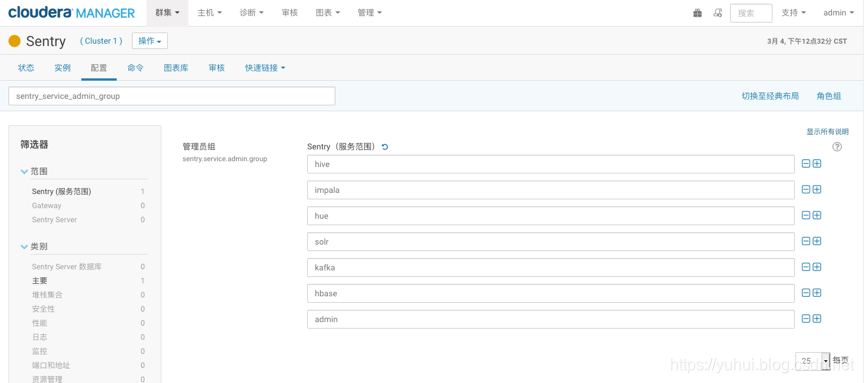Click 切换至经典布局 link
The image size is (864, 383).
click(770, 96)
